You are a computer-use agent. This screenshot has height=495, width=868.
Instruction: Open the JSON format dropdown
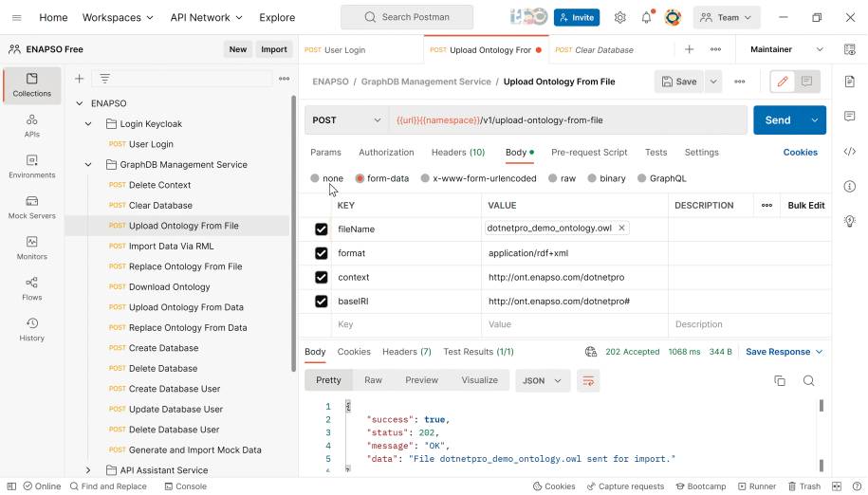tap(542, 381)
